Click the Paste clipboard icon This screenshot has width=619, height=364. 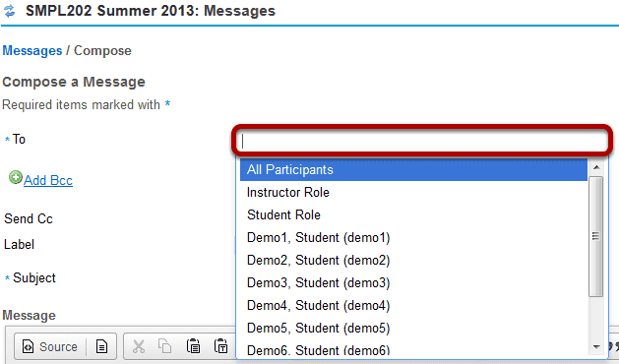coord(193,346)
